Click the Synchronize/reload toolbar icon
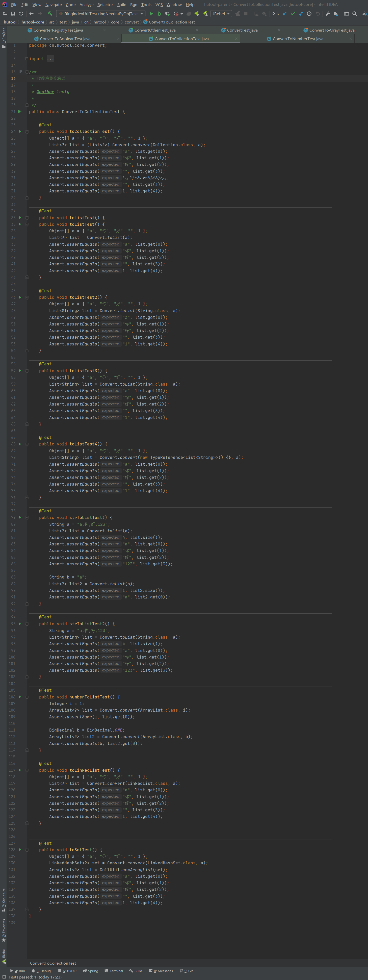 click(21, 14)
